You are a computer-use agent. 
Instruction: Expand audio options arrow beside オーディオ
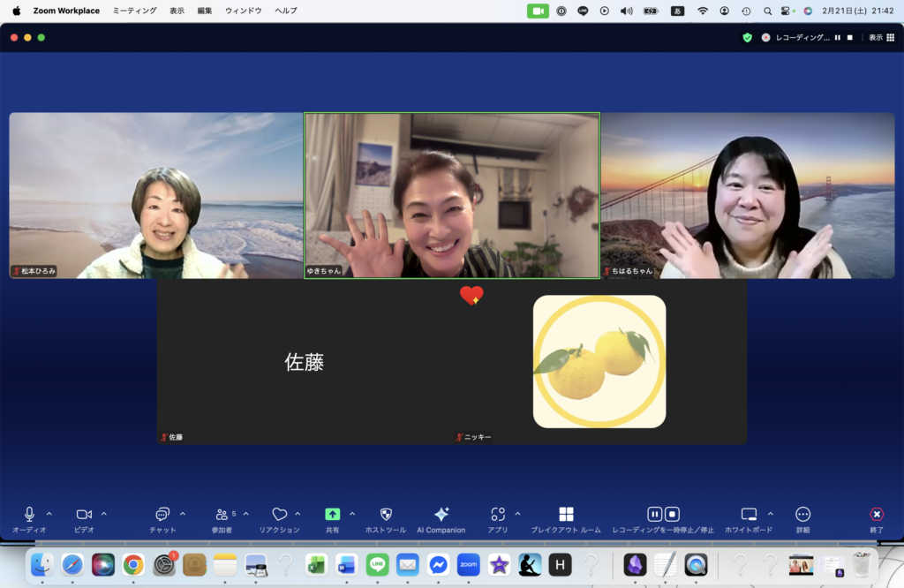pos(49,514)
